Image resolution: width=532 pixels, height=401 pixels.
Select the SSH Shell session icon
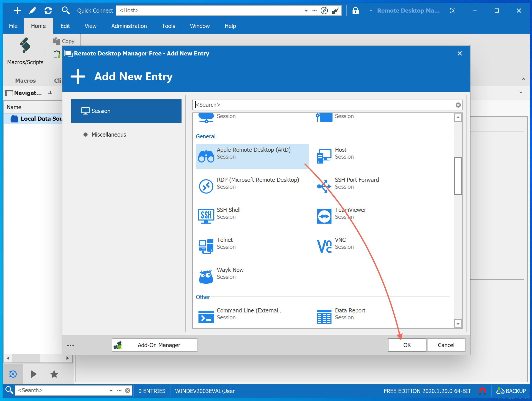pyautogui.click(x=206, y=216)
